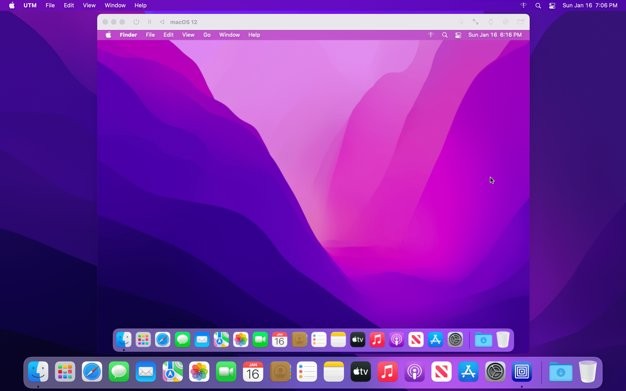Open the App Store in host Dock
Image resolution: width=626 pixels, height=391 pixels.
click(468, 372)
